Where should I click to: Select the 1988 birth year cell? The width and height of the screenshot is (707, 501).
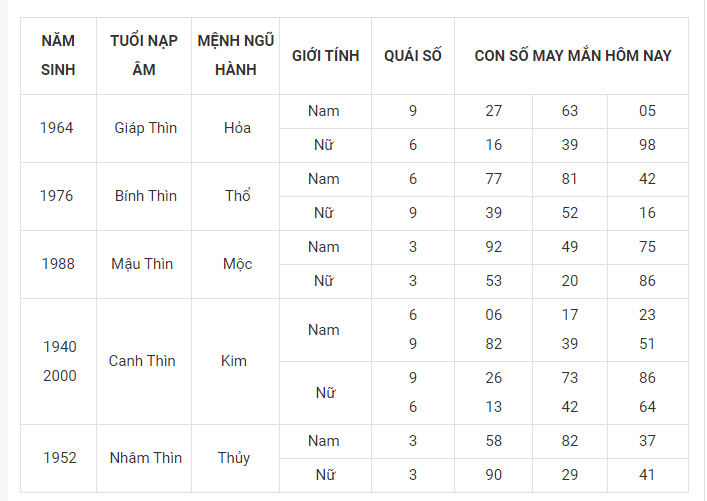tap(58, 264)
